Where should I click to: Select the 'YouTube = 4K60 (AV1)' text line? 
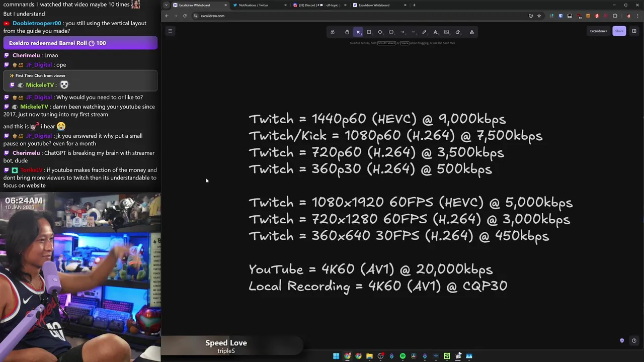pyautogui.click(x=371, y=269)
